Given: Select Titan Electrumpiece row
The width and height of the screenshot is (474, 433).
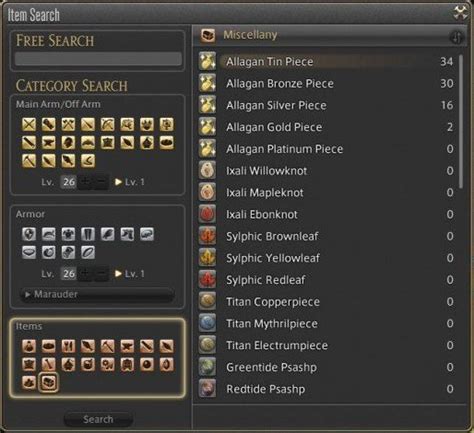Looking at the screenshot, I should point(327,345).
